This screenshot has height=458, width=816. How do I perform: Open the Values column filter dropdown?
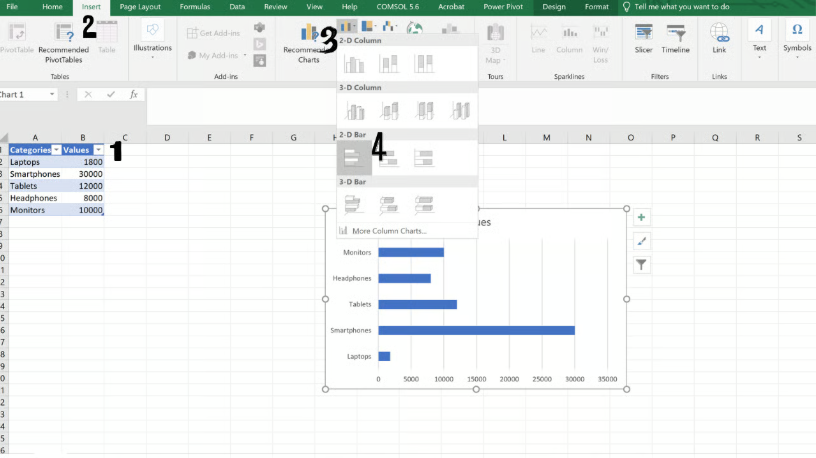click(x=98, y=149)
